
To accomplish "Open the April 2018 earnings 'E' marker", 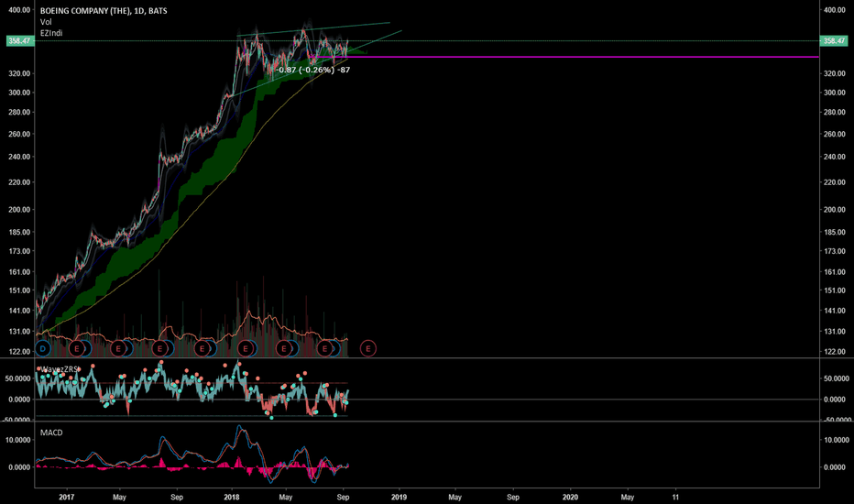I will (284, 348).
